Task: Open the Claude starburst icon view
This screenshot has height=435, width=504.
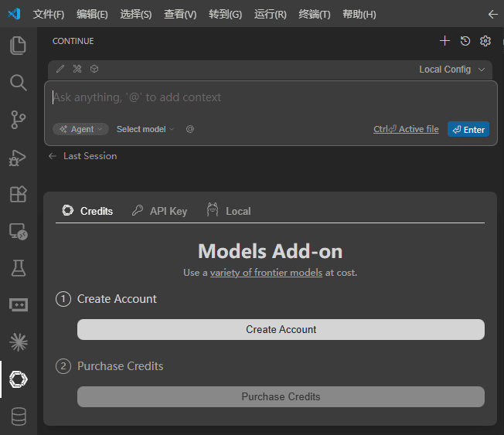Action: (x=19, y=342)
